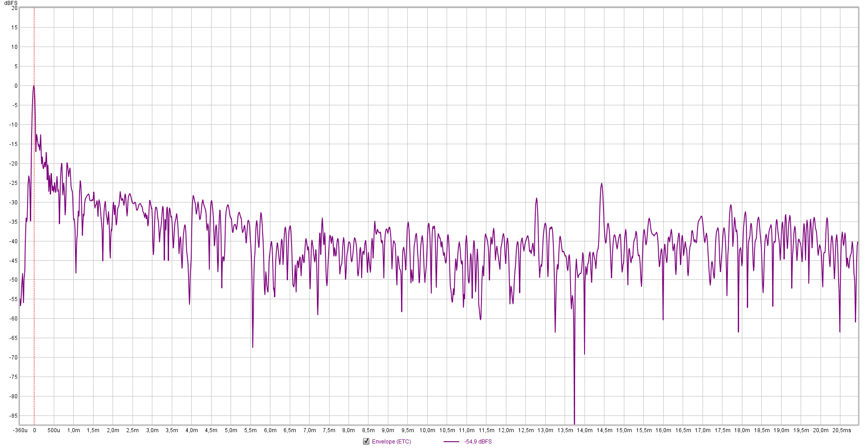868x448 pixels.
Task: Click the -85 label on level axis
Action: coord(14,416)
